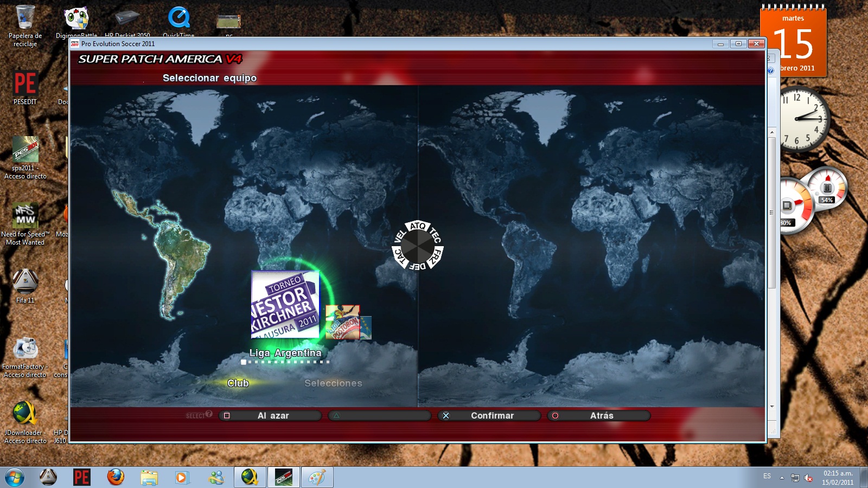
Task: Open Windows Explorer from the taskbar
Action: [x=149, y=477]
